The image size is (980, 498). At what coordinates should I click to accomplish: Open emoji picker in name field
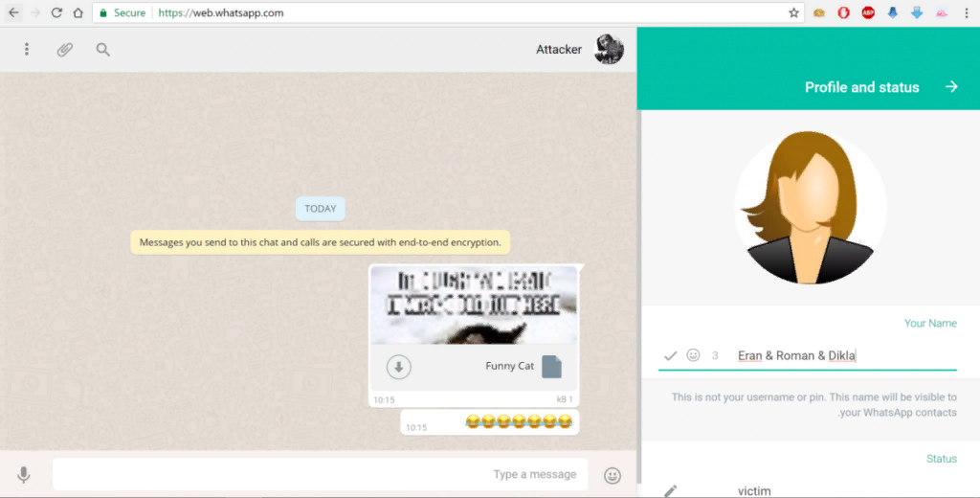(x=693, y=354)
